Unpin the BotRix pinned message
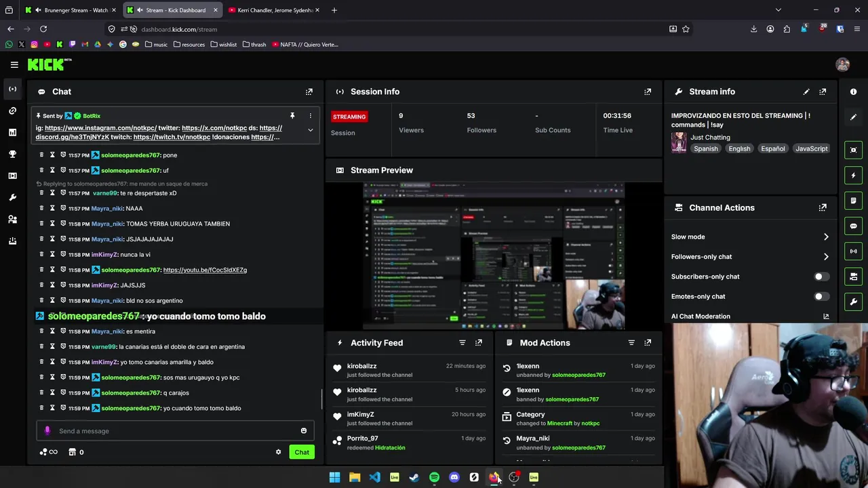Image resolution: width=868 pixels, height=488 pixels. 292,116
